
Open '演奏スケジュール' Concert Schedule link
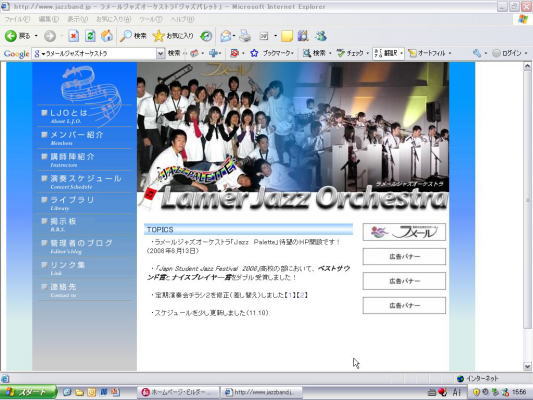click(x=82, y=182)
